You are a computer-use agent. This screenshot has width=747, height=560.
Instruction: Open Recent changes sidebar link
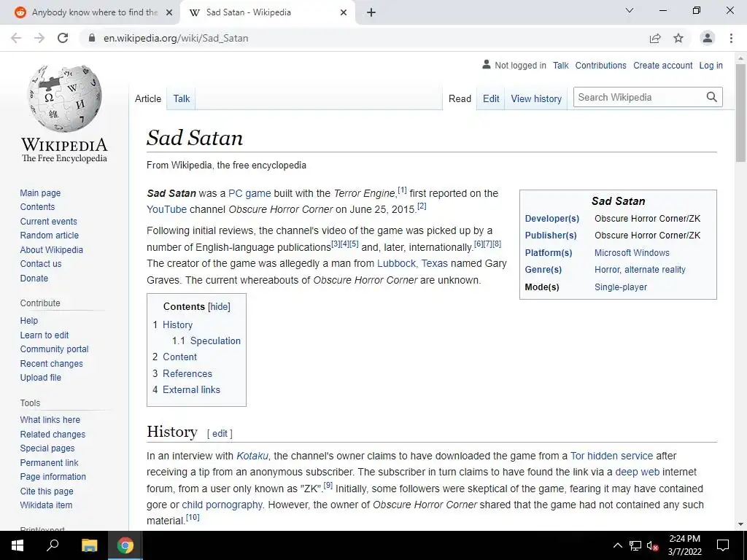coord(52,364)
